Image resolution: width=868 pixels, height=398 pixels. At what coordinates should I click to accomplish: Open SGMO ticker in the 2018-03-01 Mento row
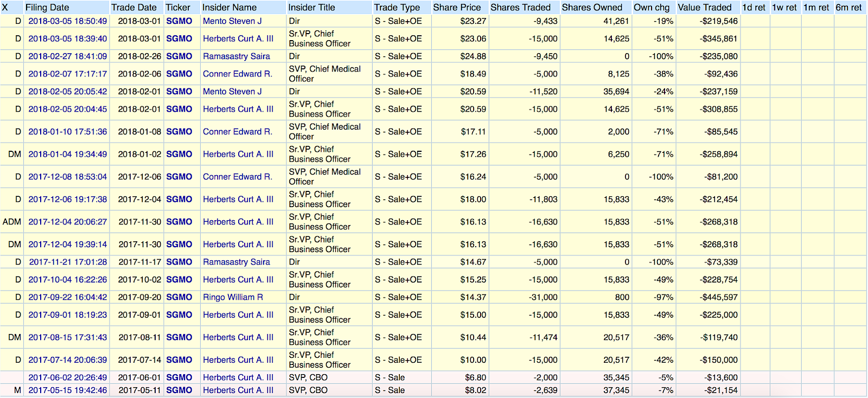click(x=179, y=21)
